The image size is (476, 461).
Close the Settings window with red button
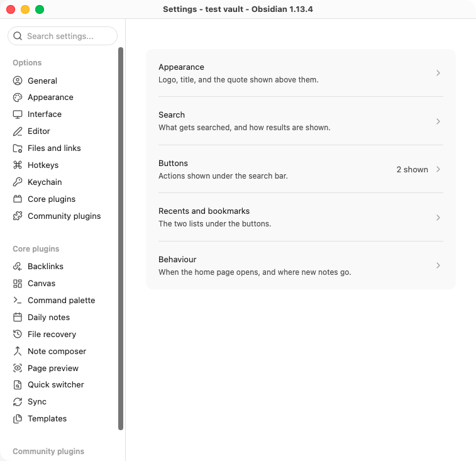[11, 9]
